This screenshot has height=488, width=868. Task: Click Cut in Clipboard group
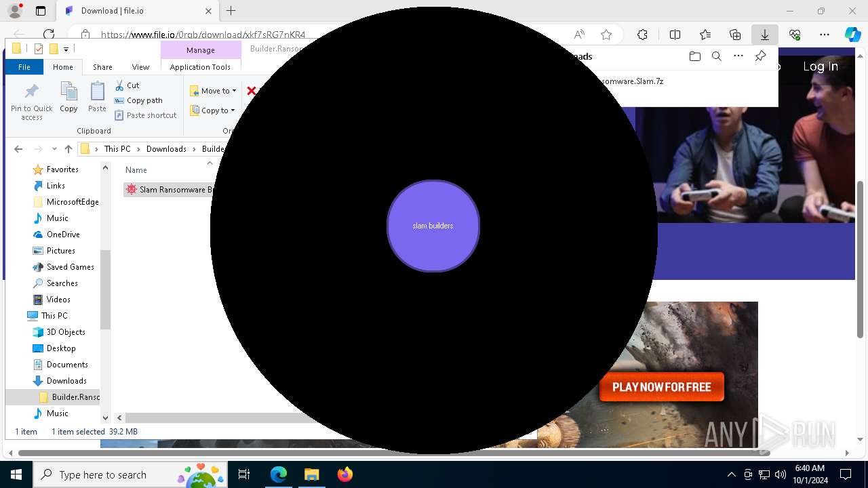[127, 85]
